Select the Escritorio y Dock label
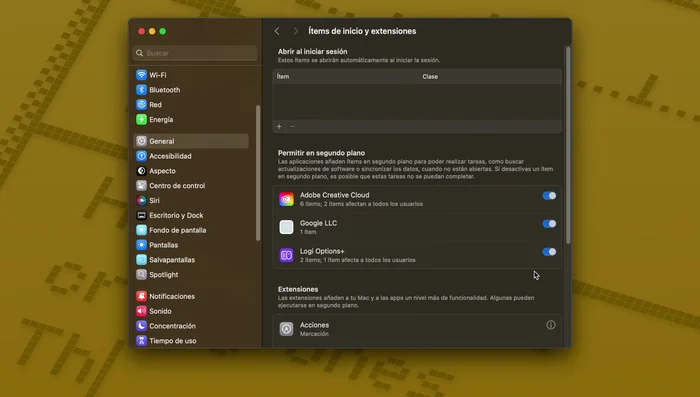Image resolution: width=700 pixels, height=397 pixels. (x=176, y=215)
